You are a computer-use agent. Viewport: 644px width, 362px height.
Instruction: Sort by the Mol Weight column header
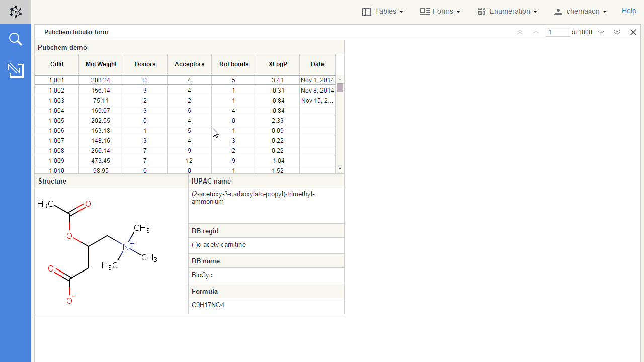tap(101, 64)
